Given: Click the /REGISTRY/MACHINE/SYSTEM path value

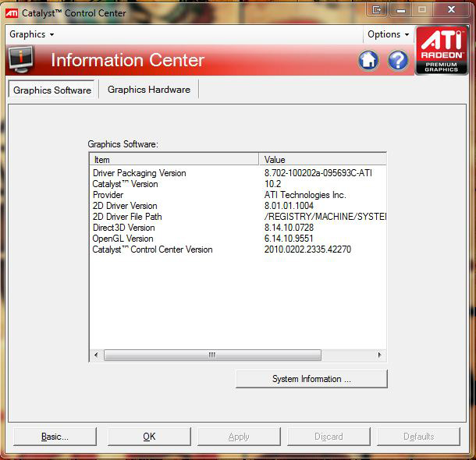Looking at the screenshot, I should 325,217.
